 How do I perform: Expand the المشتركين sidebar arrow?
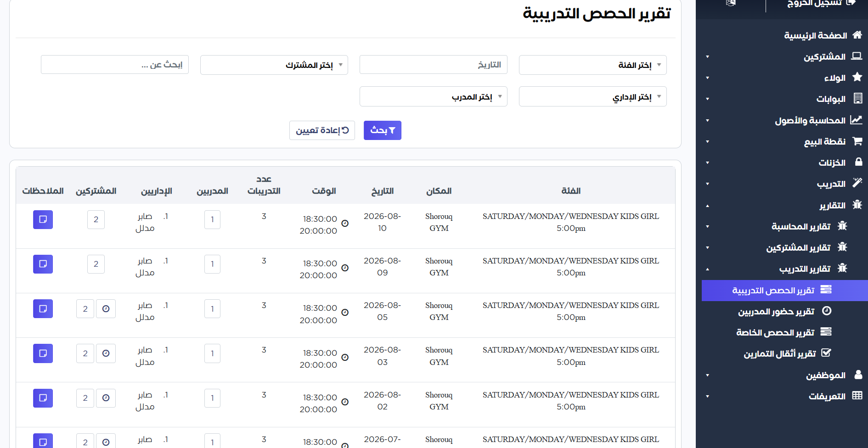tap(707, 57)
